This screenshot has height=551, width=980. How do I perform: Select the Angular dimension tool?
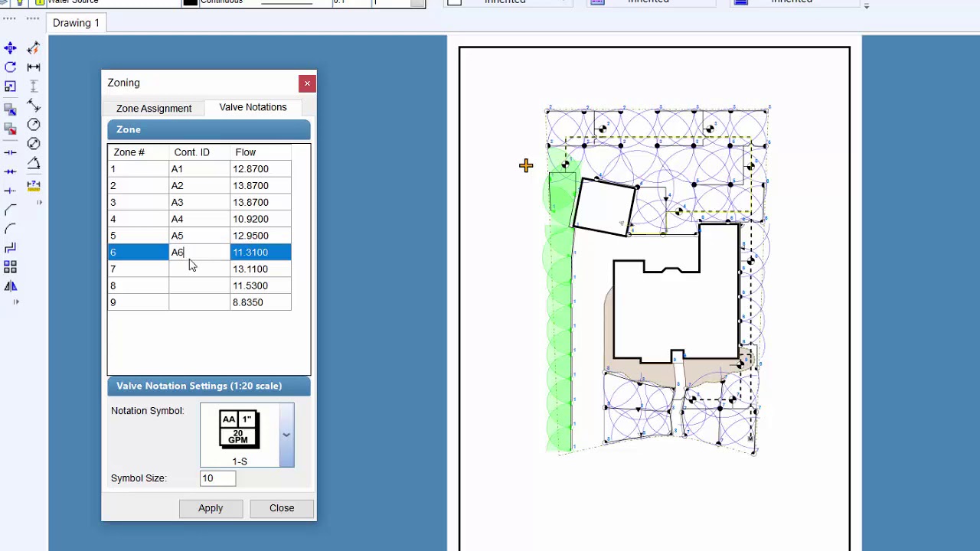(x=34, y=163)
